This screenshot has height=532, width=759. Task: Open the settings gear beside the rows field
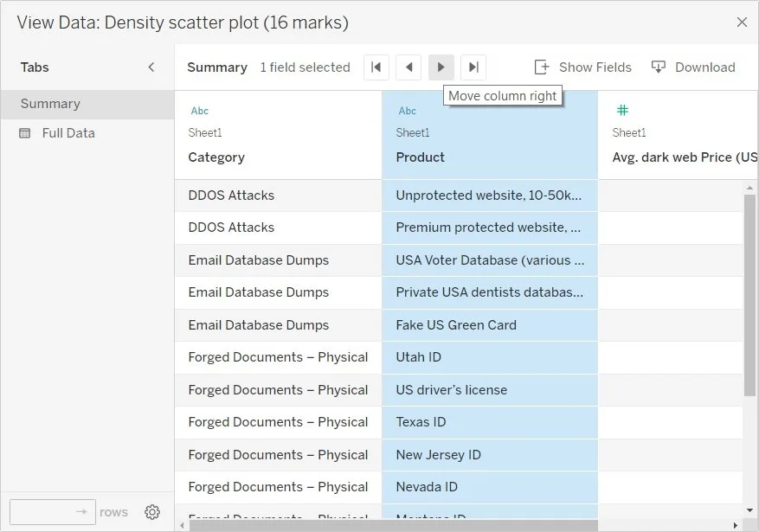[152, 512]
